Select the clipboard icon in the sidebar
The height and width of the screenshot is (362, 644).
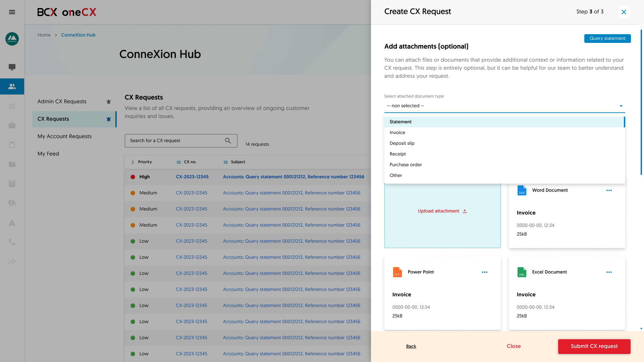[x=12, y=144]
